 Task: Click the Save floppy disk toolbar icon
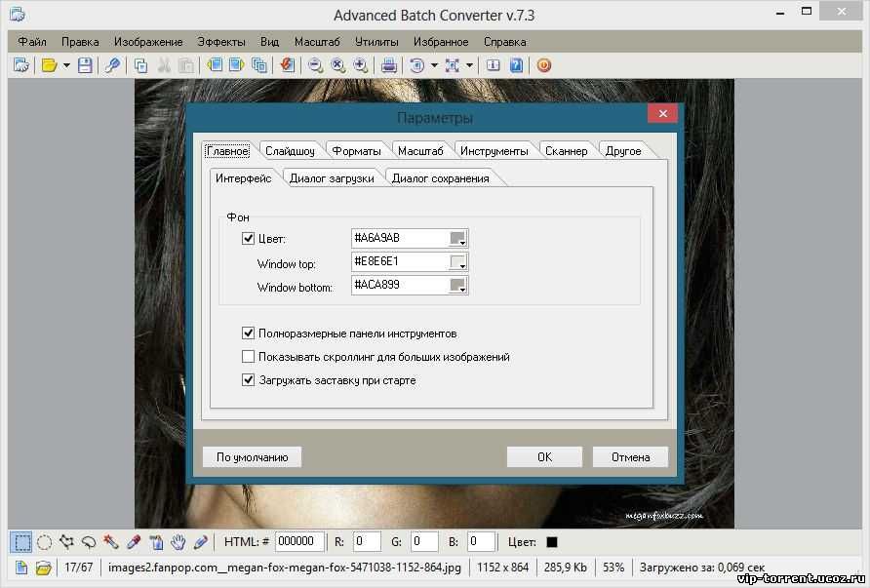click(x=85, y=65)
